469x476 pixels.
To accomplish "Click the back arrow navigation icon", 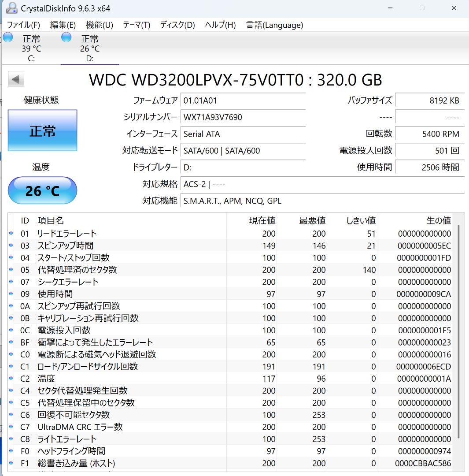I will [x=16, y=78].
